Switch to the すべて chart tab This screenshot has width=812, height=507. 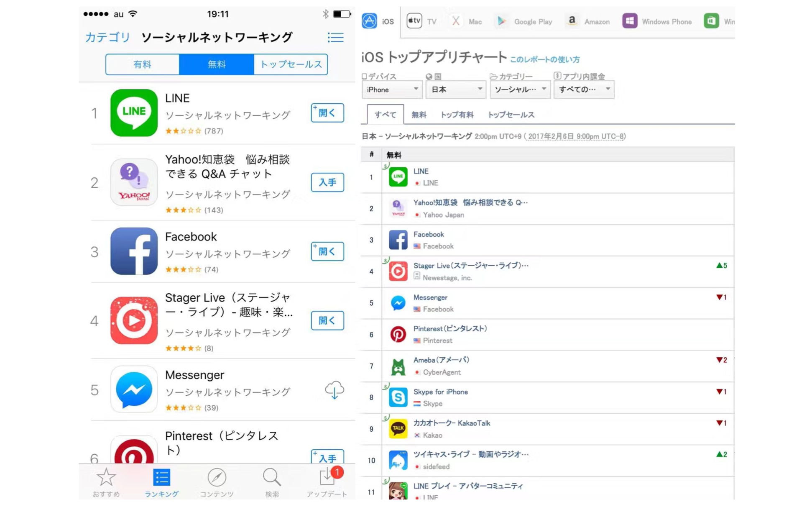pos(385,115)
